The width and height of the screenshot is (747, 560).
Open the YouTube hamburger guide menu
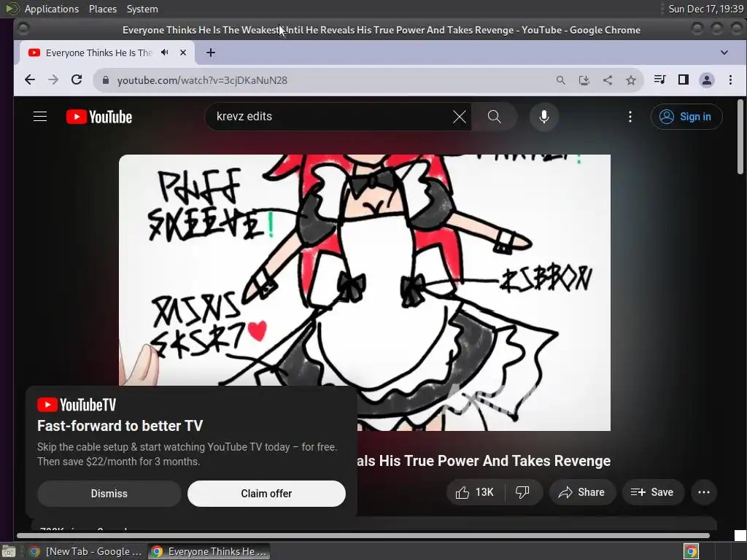click(40, 117)
